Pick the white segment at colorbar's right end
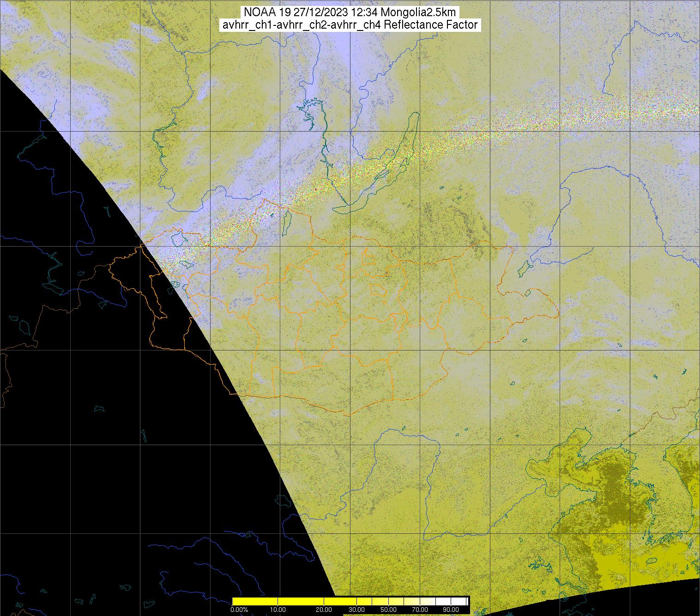700x616 pixels. (x=459, y=601)
